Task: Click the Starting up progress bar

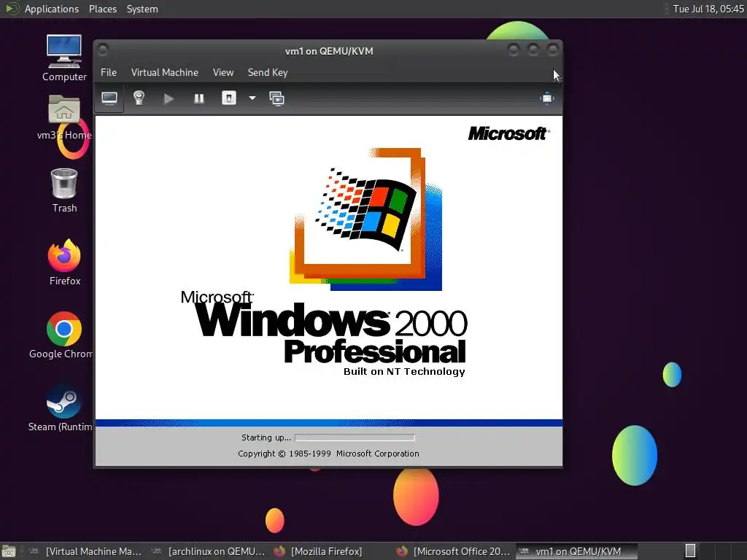Action: (x=355, y=437)
